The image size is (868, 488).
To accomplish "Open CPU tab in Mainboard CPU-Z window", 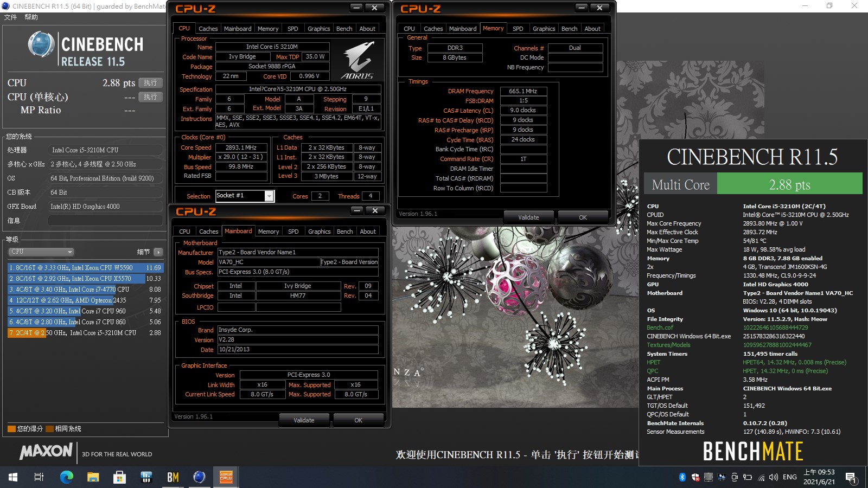I will coord(184,232).
